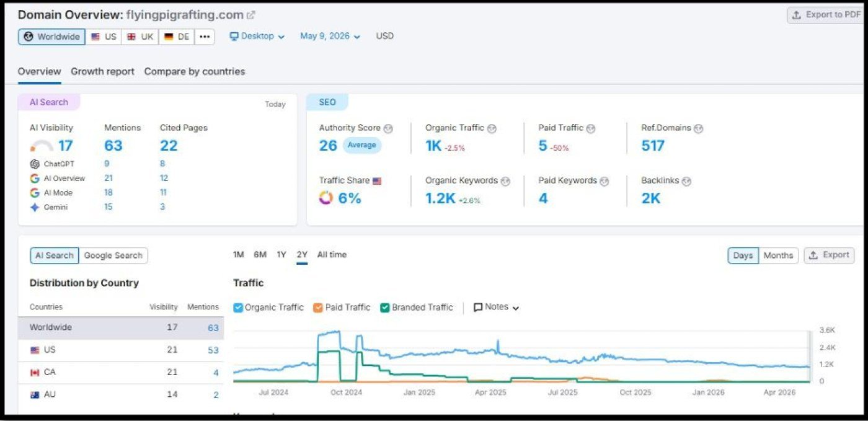
Task: Click the Gemini sparkle icon
Action: (35, 207)
